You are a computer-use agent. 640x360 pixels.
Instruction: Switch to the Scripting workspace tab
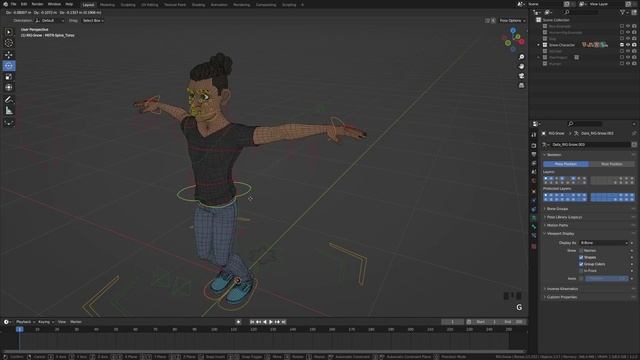pyautogui.click(x=289, y=5)
